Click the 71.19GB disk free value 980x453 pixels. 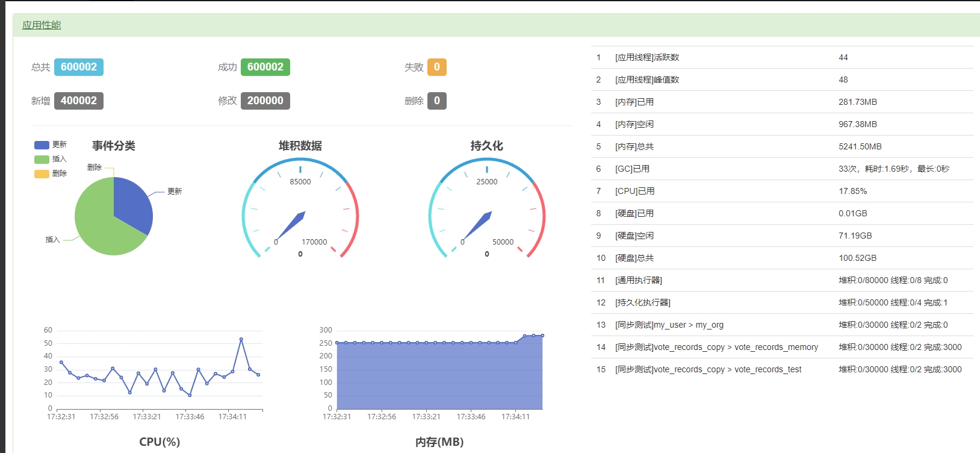tap(855, 236)
